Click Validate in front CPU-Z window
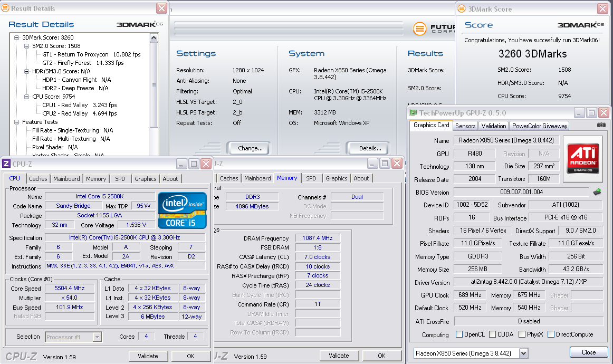 coord(148,356)
